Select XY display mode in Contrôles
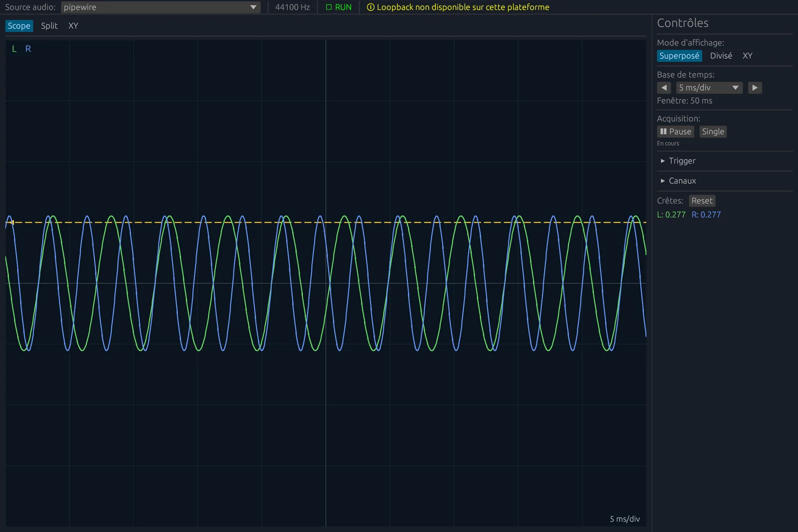This screenshot has width=798, height=532. pyautogui.click(x=747, y=56)
